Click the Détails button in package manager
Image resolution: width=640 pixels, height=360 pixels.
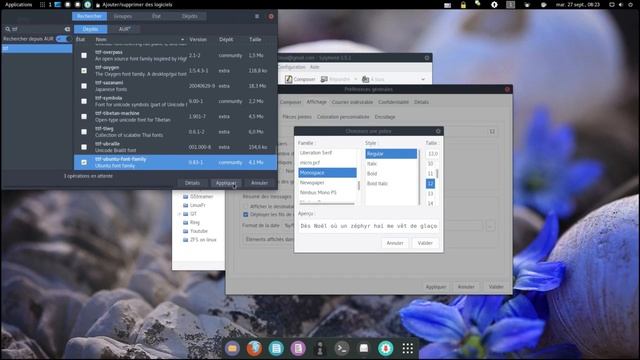(192, 183)
